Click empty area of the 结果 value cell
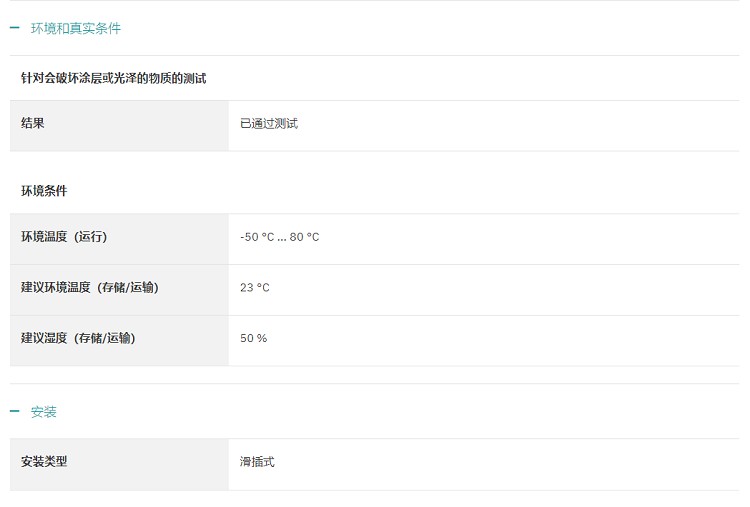750x507 pixels. (x=517, y=126)
